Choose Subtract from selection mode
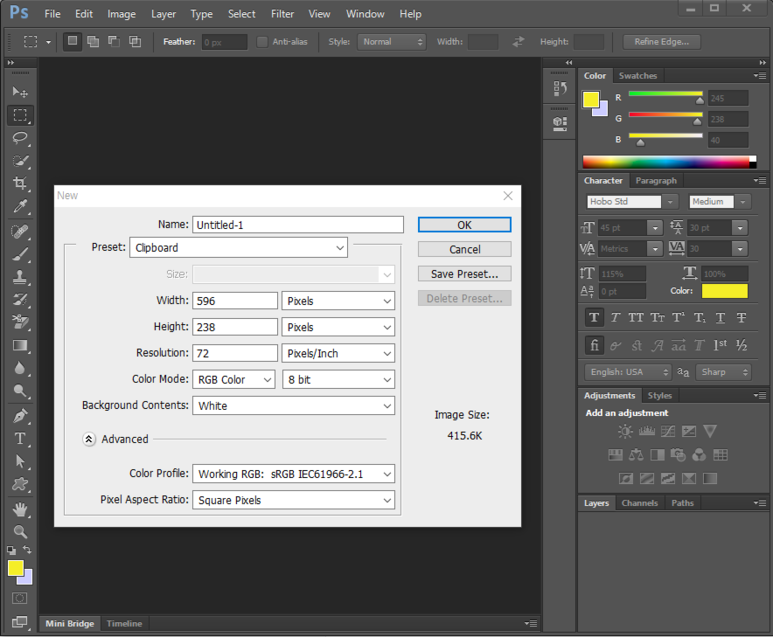The width and height of the screenshot is (773, 637). tap(114, 41)
